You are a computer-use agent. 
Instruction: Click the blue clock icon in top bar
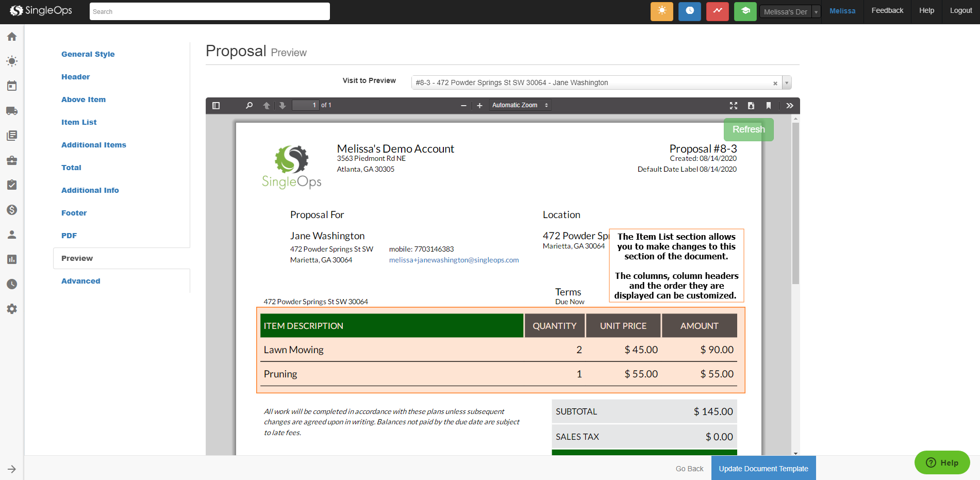tap(689, 11)
